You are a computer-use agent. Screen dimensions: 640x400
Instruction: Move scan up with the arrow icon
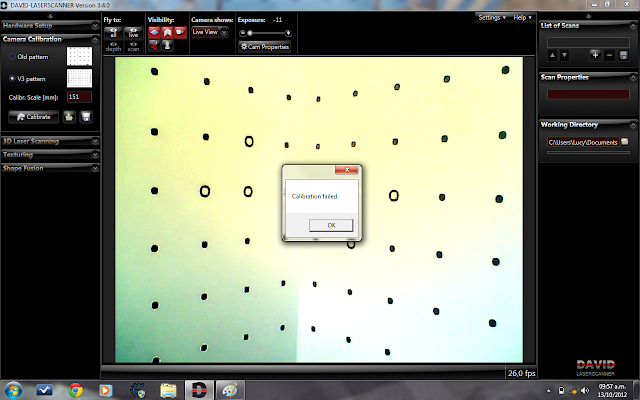(x=552, y=55)
